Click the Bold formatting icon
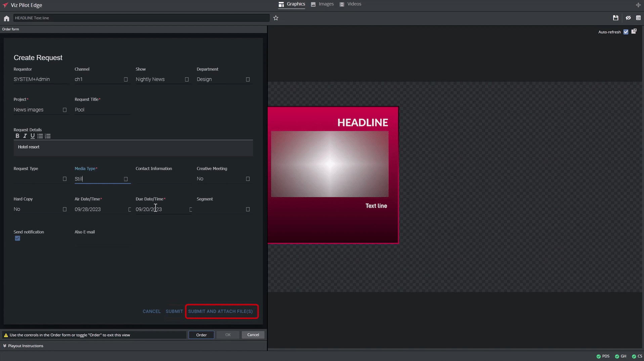The width and height of the screenshot is (644, 361). [x=17, y=136]
